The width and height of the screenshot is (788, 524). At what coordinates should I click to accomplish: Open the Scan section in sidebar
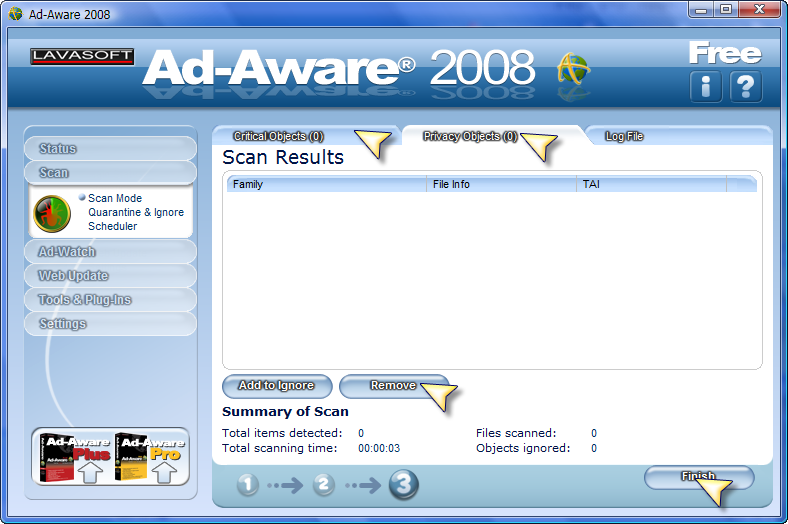click(x=110, y=173)
